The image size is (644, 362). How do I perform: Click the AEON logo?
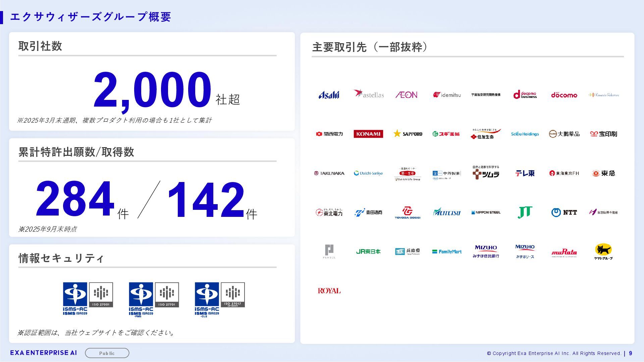(x=407, y=95)
